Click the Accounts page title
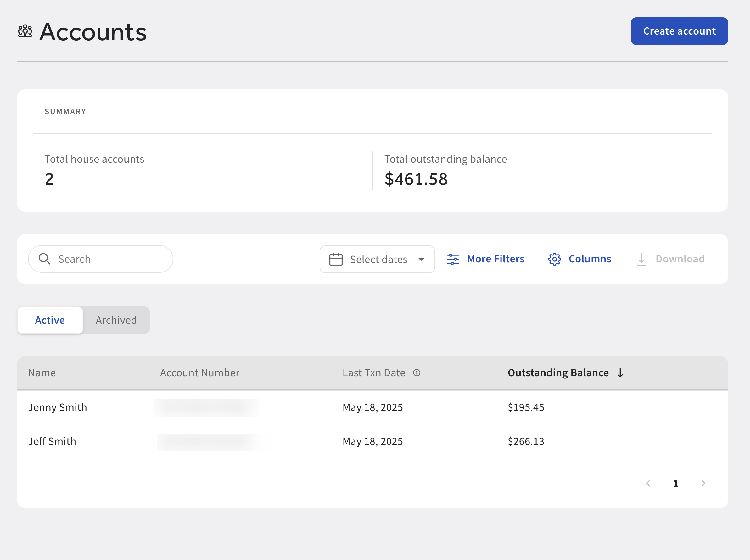The image size is (750, 560). [x=93, y=32]
